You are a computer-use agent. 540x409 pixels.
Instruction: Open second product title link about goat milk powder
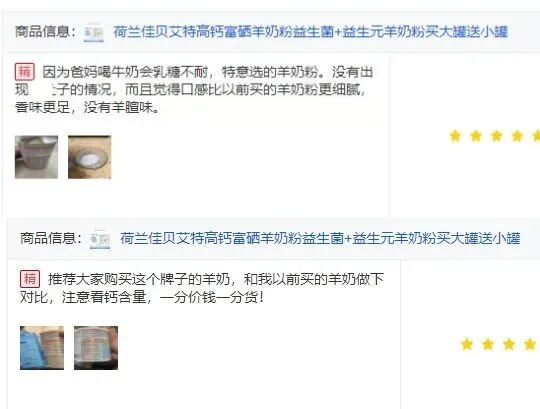(x=320, y=238)
